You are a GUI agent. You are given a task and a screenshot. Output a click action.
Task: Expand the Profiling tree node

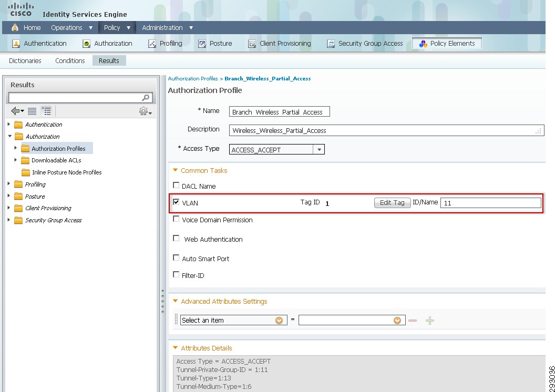(9, 184)
